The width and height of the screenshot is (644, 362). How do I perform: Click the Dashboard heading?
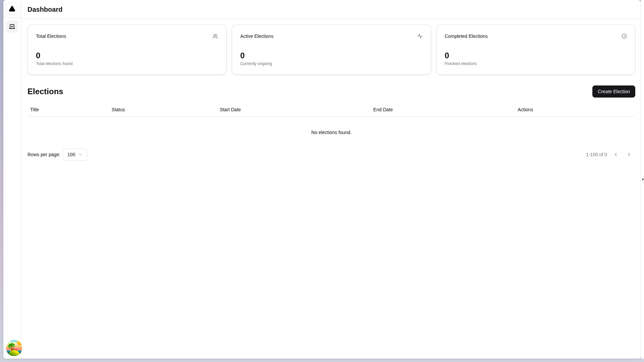click(x=45, y=9)
